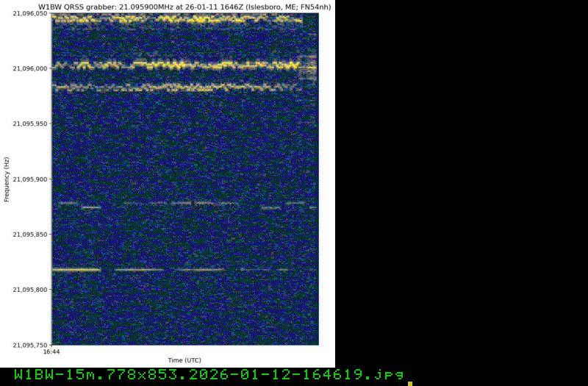588x386 pixels.
Task: Click the 21,096,050 frequency axis label
Action: pos(30,13)
